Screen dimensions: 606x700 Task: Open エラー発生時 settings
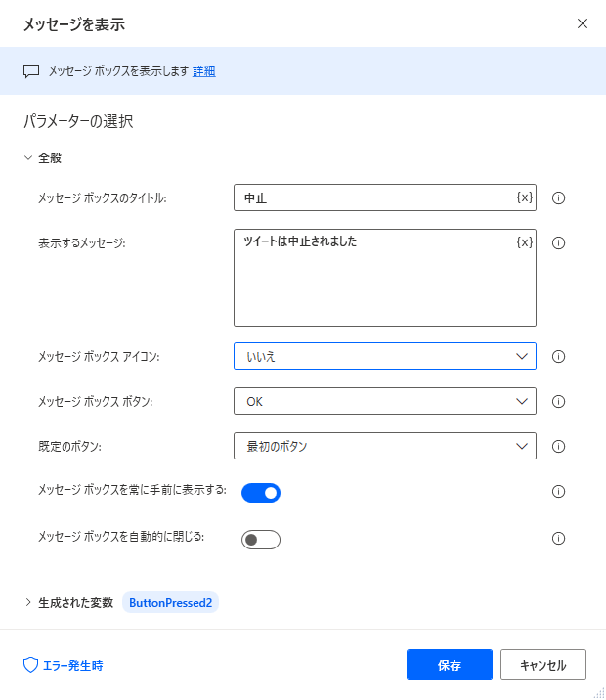click(63, 665)
